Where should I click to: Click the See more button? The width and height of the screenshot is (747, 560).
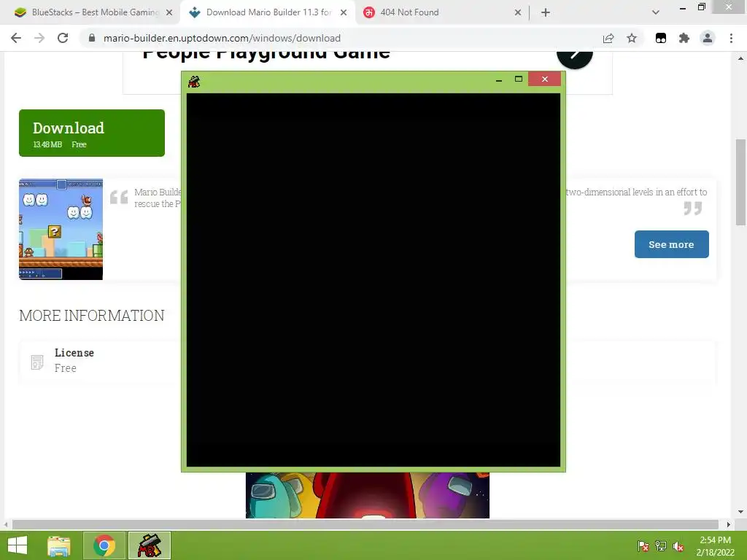pos(671,244)
